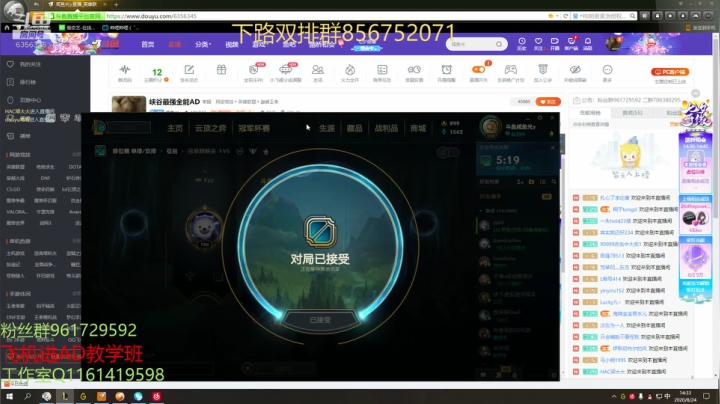
Task: Open the bell notification icon in Douyu header
Action: click(588, 43)
